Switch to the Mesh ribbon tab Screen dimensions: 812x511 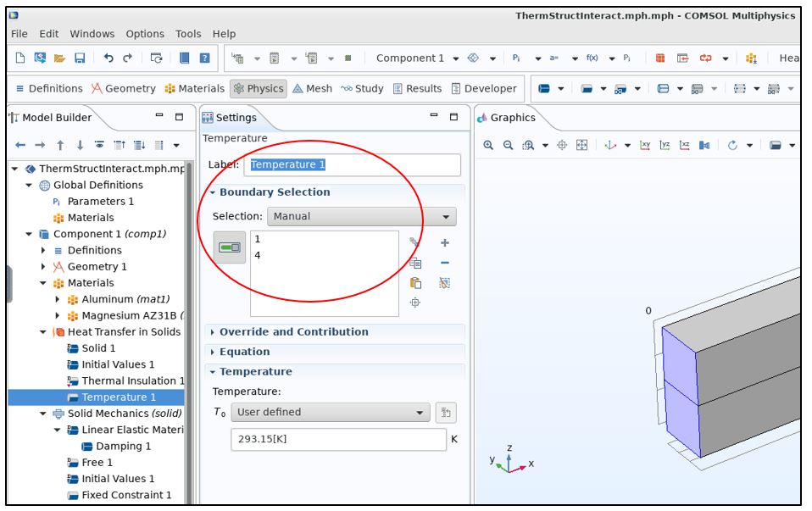[312, 88]
